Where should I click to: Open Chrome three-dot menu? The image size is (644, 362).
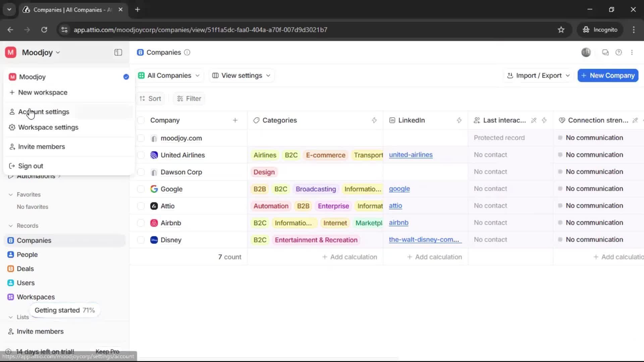tap(634, 30)
